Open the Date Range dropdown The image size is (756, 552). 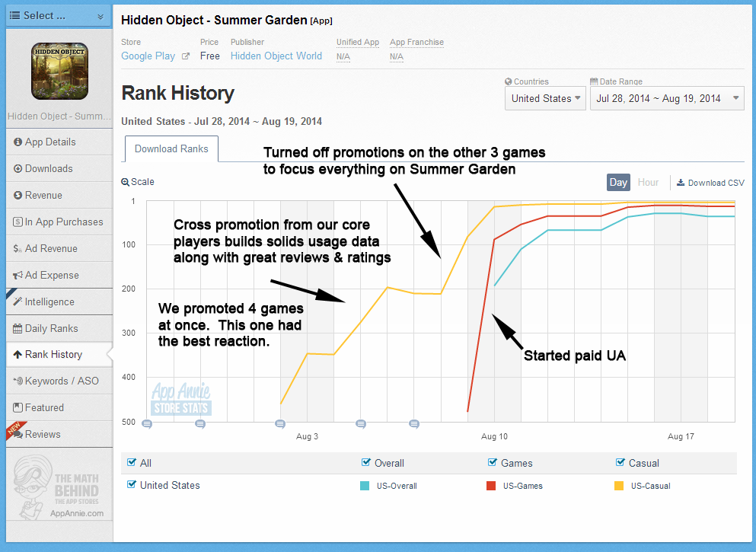pyautogui.click(x=667, y=98)
